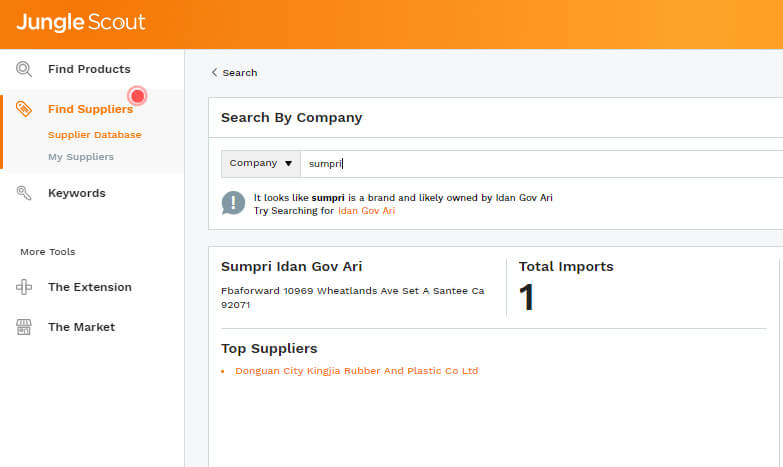Open the Company search type dropdown
The image size is (783, 467).
click(260, 163)
